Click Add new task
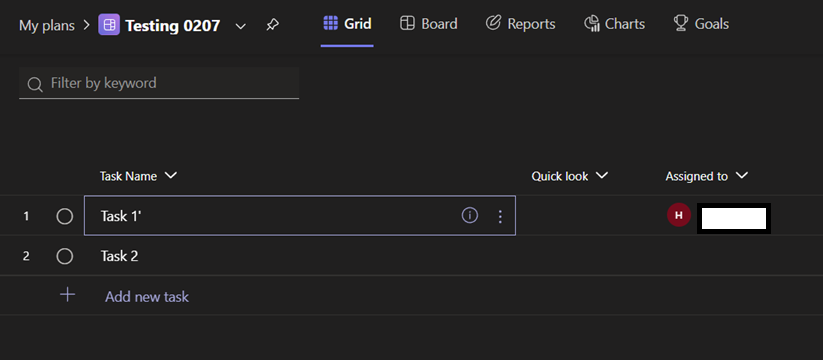 pyautogui.click(x=146, y=297)
